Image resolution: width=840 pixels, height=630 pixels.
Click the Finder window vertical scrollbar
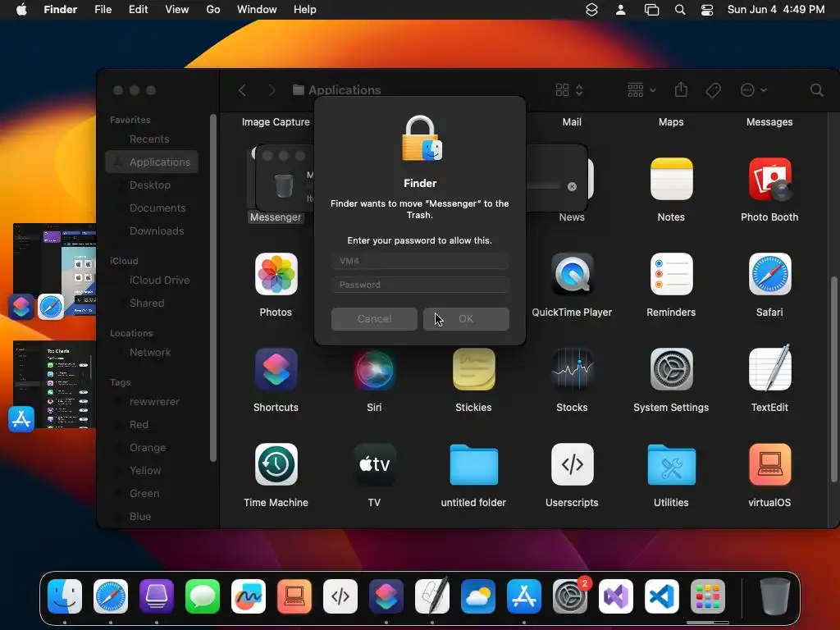833,379
